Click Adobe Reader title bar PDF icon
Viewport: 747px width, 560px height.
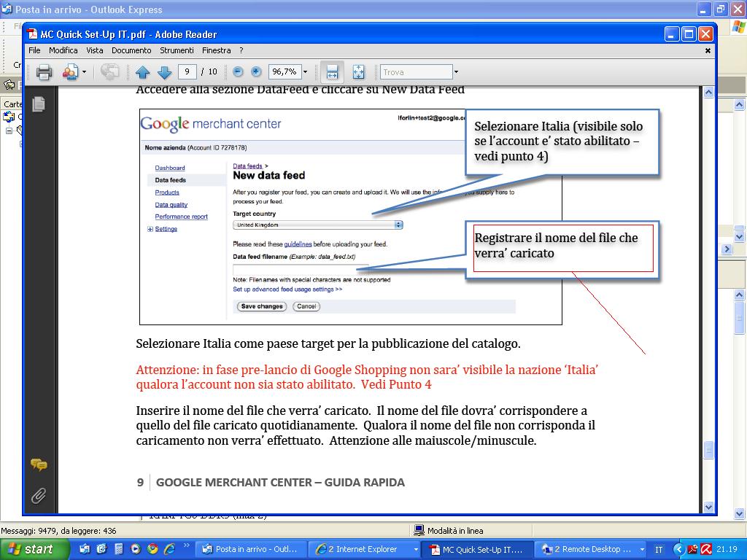click(x=32, y=34)
